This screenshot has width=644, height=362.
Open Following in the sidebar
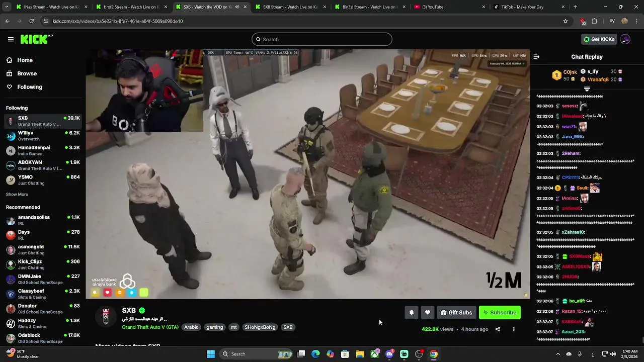tap(30, 87)
